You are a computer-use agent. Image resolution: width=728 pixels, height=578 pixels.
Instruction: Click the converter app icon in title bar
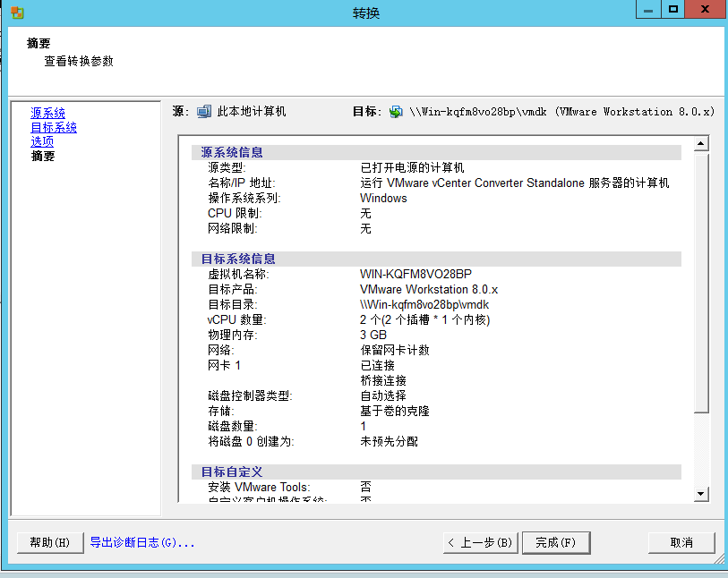coord(17,13)
